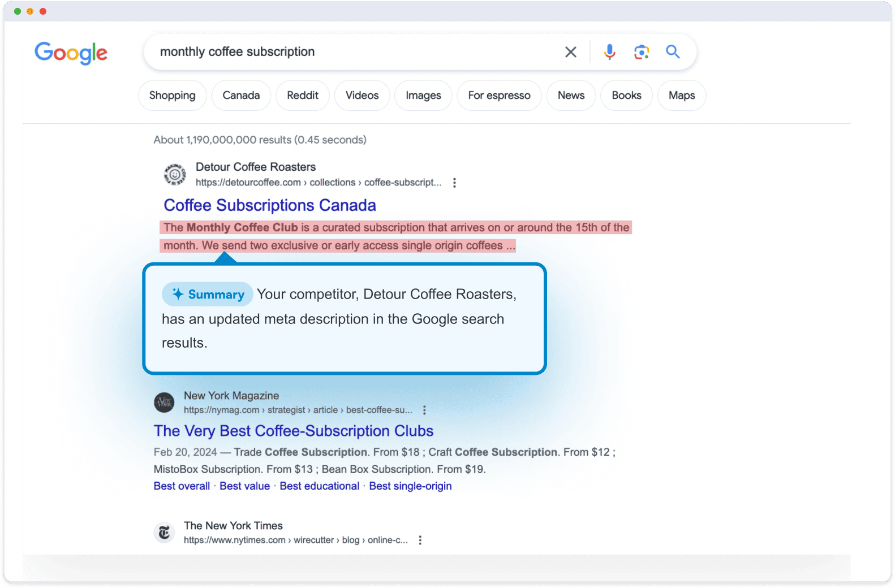Click the orange minimize window dot

(30, 11)
